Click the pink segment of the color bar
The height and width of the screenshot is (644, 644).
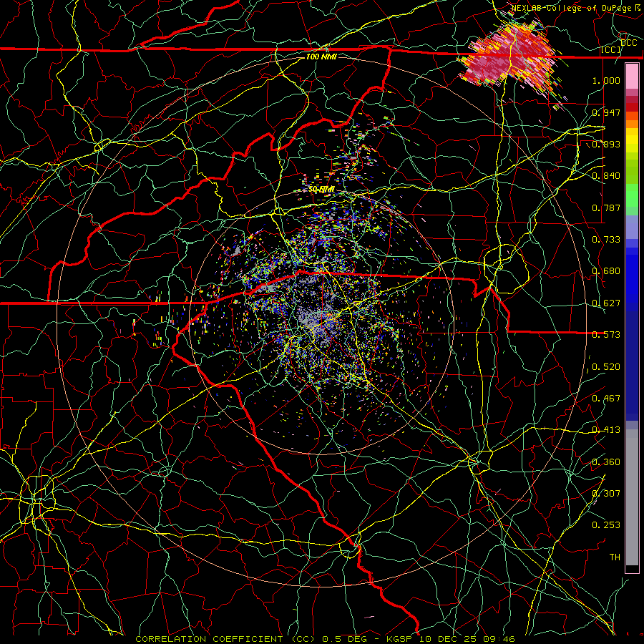click(632, 77)
